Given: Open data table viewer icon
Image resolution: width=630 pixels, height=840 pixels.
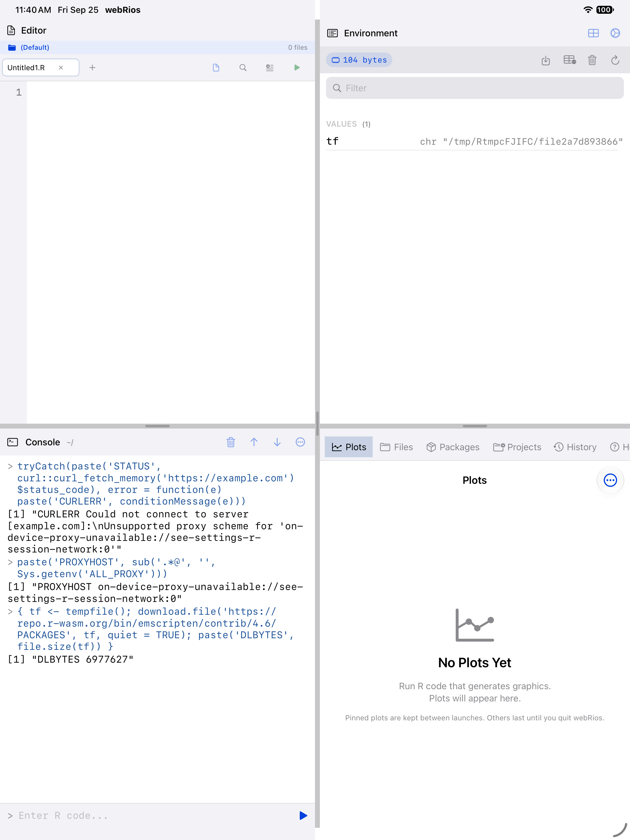Looking at the screenshot, I should coord(570,60).
